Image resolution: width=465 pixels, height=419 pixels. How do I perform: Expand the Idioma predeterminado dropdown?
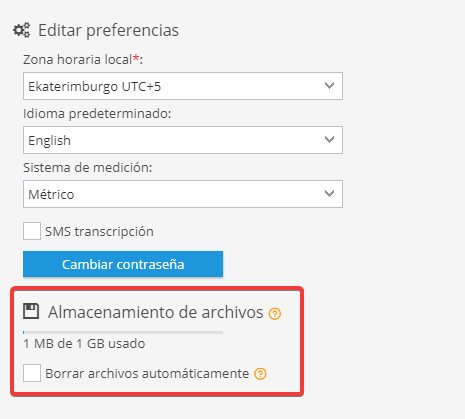click(x=183, y=140)
